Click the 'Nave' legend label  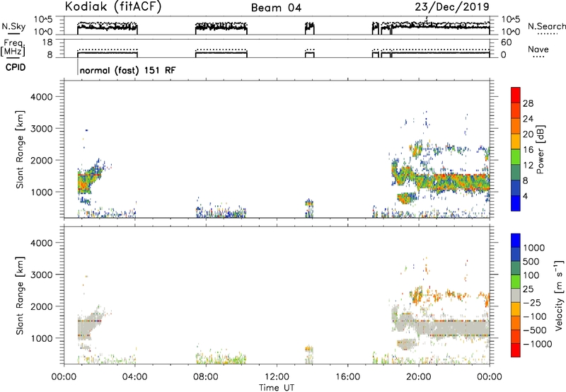(x=538, y=49)
